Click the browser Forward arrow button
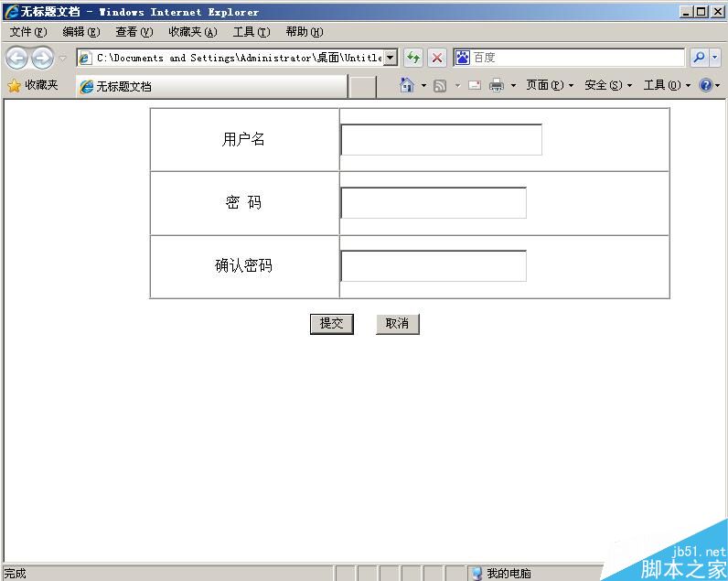 [x=42, y=58]
